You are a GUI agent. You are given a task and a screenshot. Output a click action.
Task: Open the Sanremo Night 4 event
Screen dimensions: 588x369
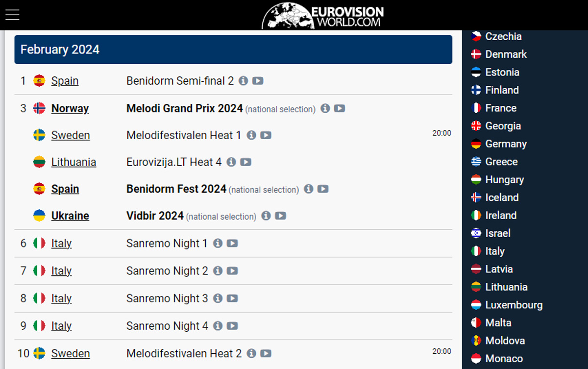pyautogui.click(x=168, y=326)
